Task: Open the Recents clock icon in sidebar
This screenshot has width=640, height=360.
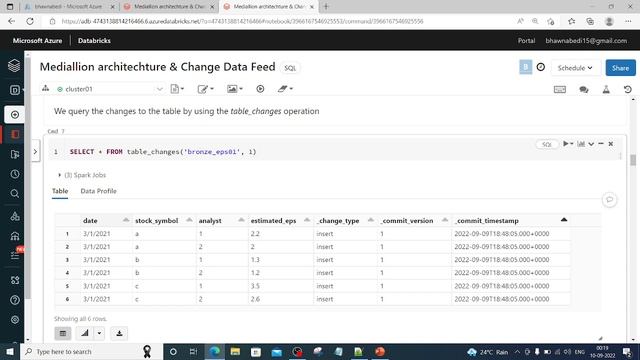Action: (x=15, y=174)
